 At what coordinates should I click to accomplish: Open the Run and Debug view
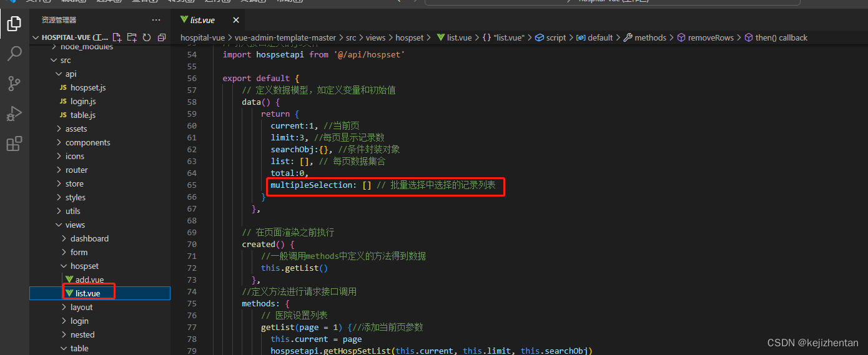[x=14, y=114]
